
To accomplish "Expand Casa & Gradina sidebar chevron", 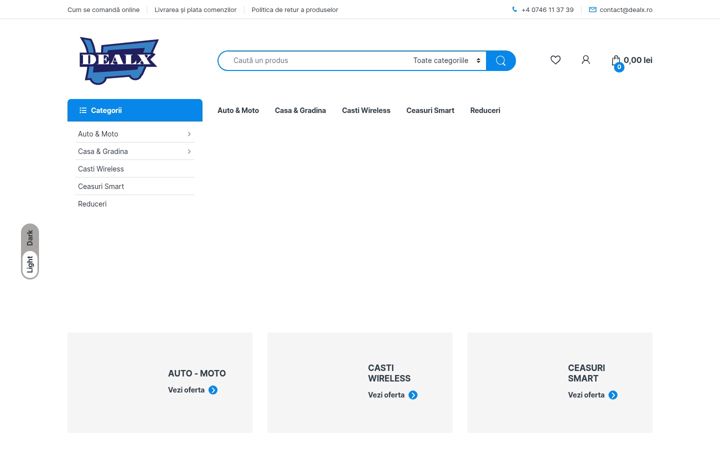I will [x=189, y=152].
